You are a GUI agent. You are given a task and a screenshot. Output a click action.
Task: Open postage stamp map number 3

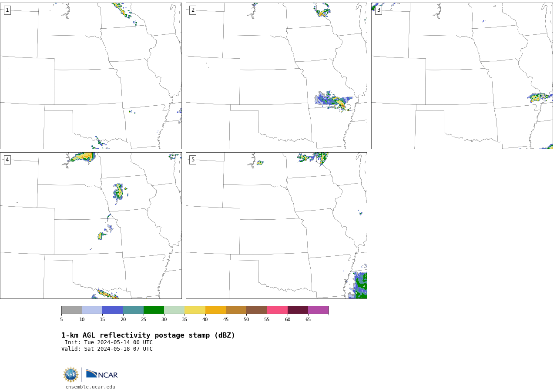click(x=462, y=76)
